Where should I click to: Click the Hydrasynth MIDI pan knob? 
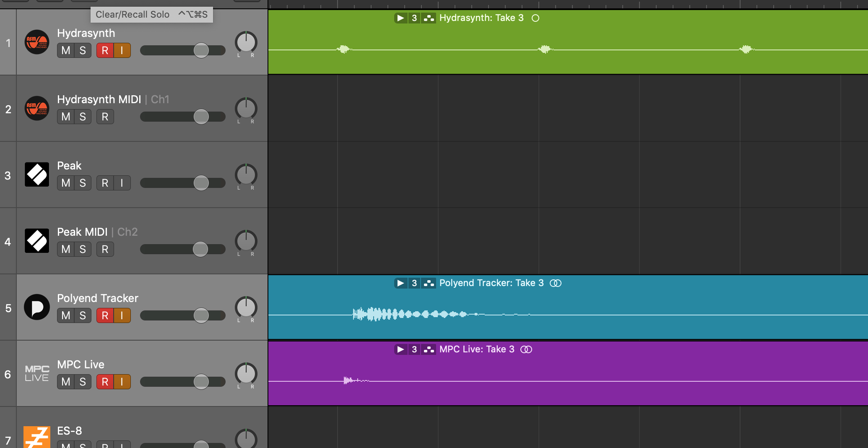click(246, 109)
